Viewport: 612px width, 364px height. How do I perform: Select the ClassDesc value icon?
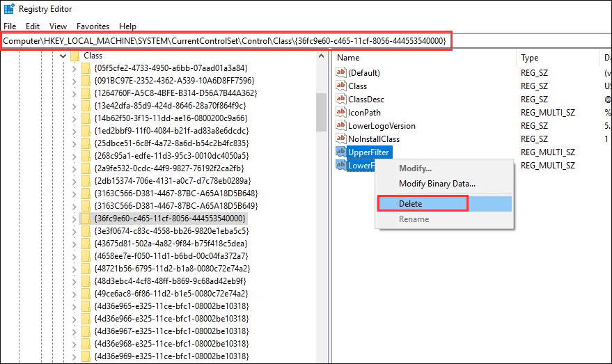340,99
